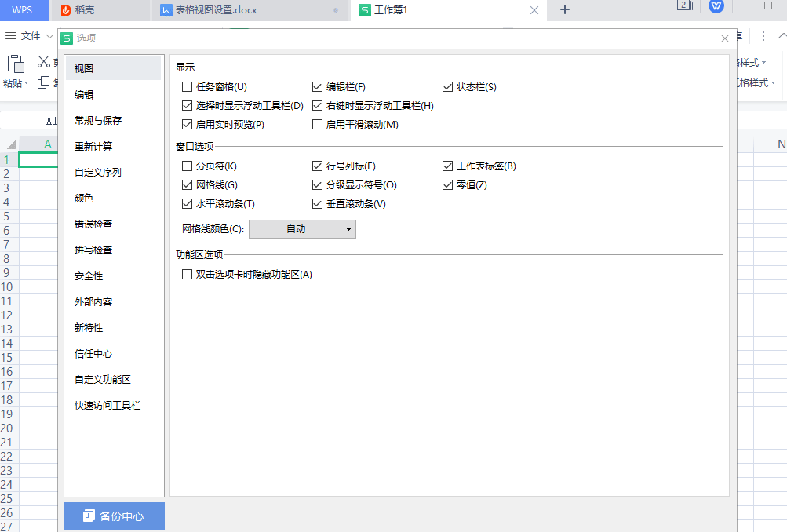Viewport: 787px width, 532px height.
Task: Click column A header in spreadsheet
Action: tap(40, 144)
